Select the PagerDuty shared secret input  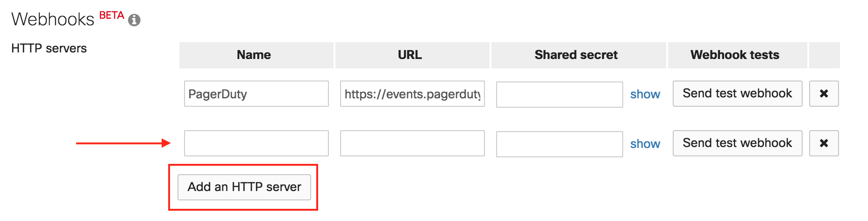pos(559,95)
